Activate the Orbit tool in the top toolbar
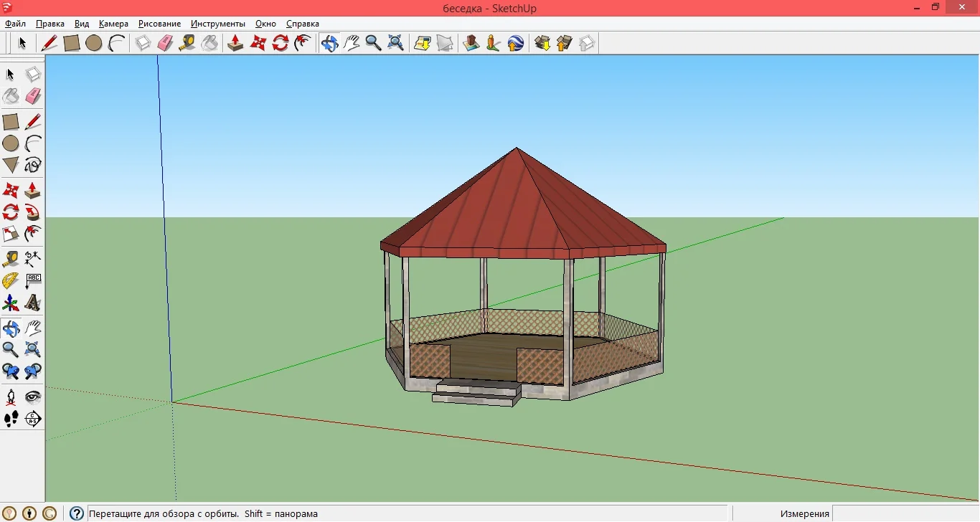980x522 pixels. [329, 43]
